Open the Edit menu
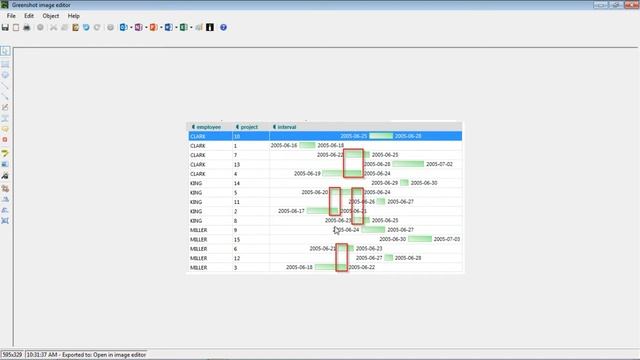 click(29, 16)
